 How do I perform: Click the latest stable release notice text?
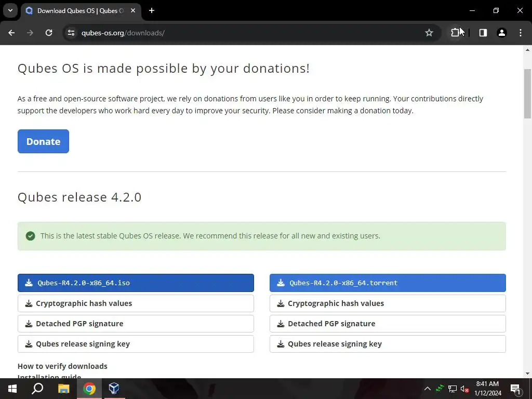point(210,236)
